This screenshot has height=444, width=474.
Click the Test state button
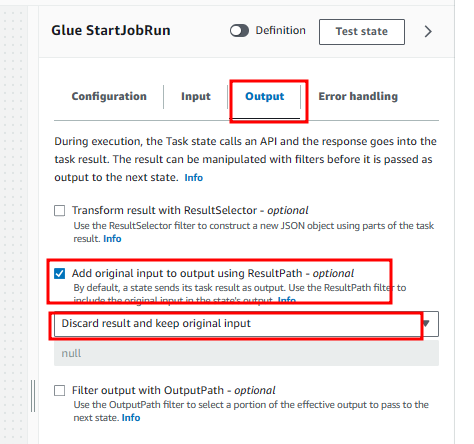click(362, 32)
